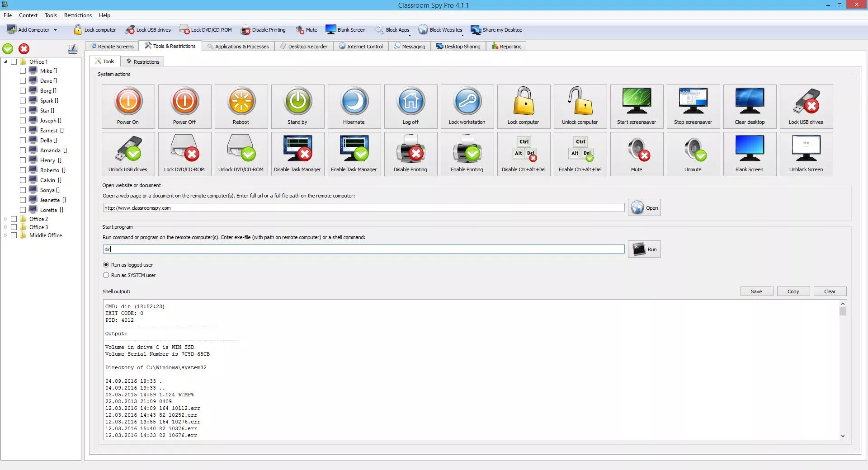
Task: Select the Run as SYSTEM user option
Action: point(106,275)
